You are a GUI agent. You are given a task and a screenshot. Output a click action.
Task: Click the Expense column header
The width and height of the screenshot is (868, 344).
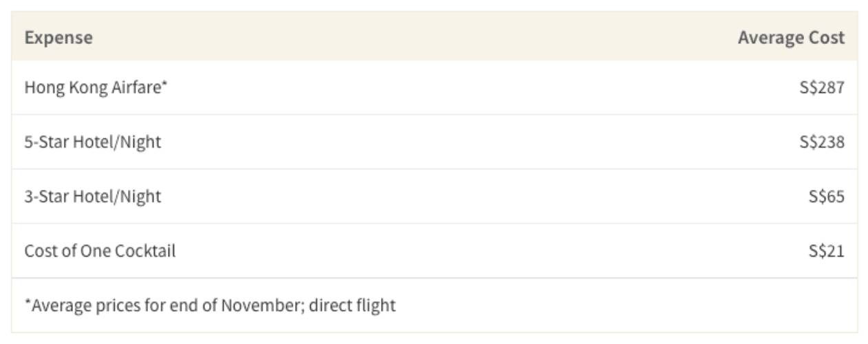[x=58, y=37]
